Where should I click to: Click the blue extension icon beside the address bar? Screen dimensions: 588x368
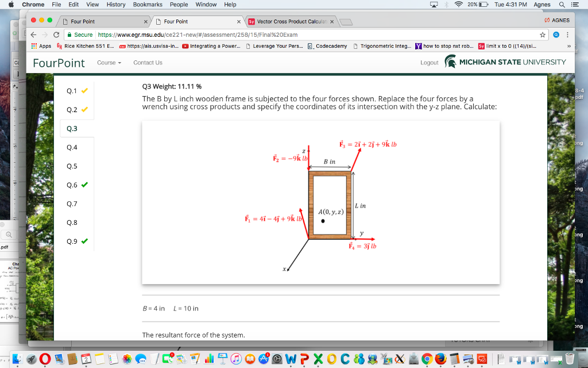[x=556, y=34]
